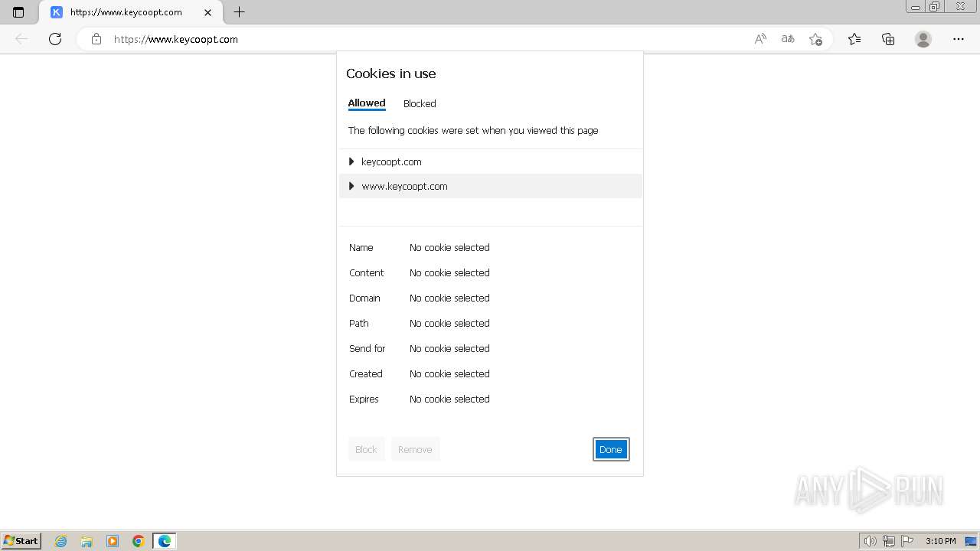The height and width of the screenshot is (551, 980).
Task: Click the Content field value text
Action: coord(449,272)
